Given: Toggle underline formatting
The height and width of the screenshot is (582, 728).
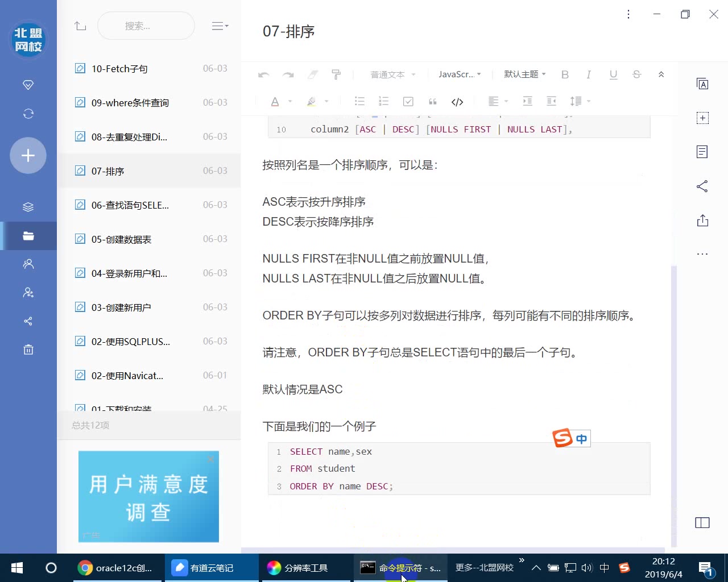Looking at the screenshot, I should coord(613,74).
